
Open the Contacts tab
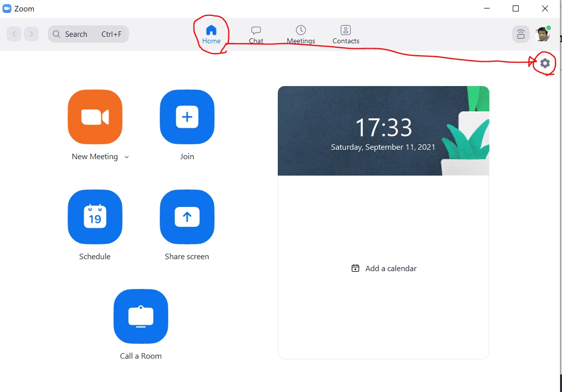click(346, 34)
